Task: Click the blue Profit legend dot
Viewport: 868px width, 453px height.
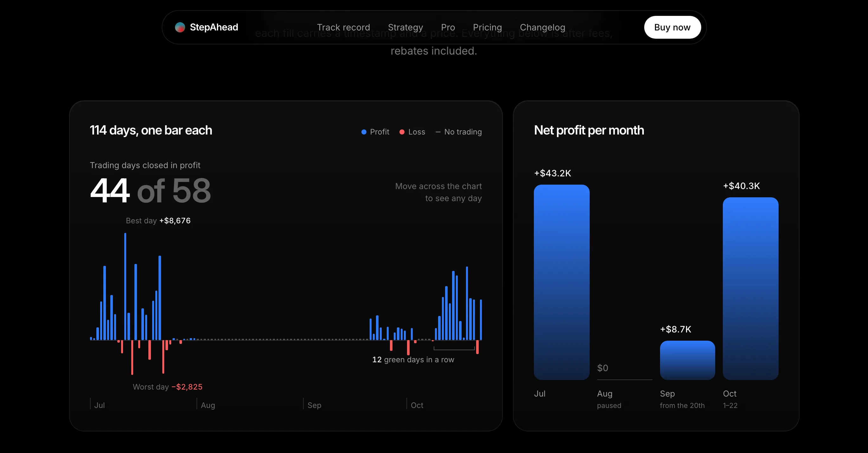Action: click(x=364, y=132)
